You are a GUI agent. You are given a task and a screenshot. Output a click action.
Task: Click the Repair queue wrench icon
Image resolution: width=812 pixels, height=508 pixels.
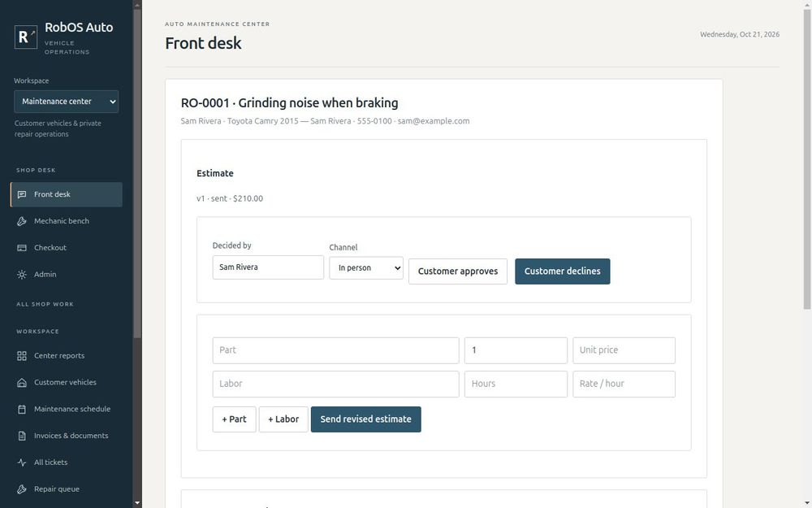22,489
